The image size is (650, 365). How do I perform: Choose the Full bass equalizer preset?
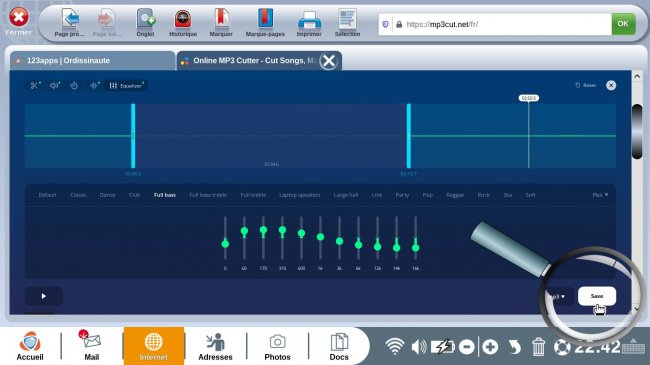click(165, 195)
